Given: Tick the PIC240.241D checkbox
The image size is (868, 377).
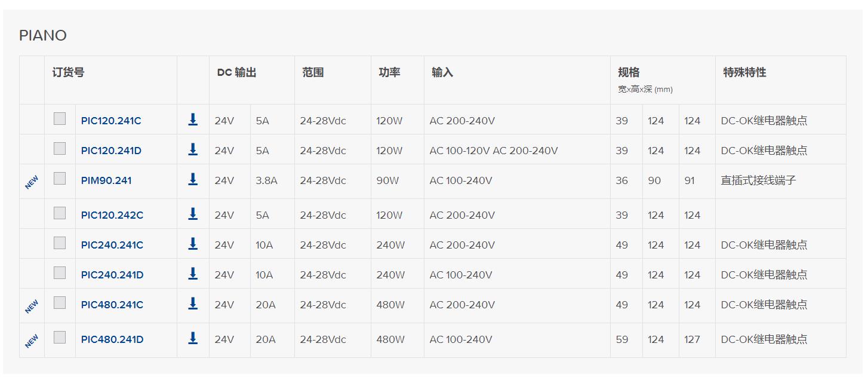Looking at the screenshot, I should (60, 273).
